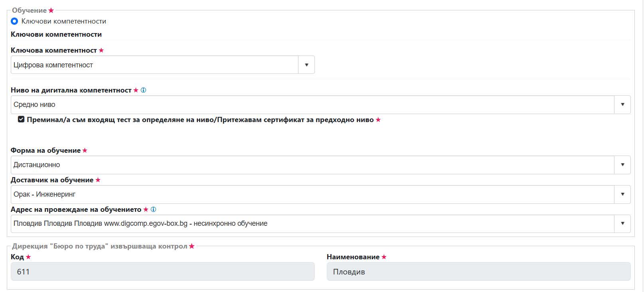644x292 pixels.
Task: Click the Наименование field containing Пловдив
Action: click(478, 272)
